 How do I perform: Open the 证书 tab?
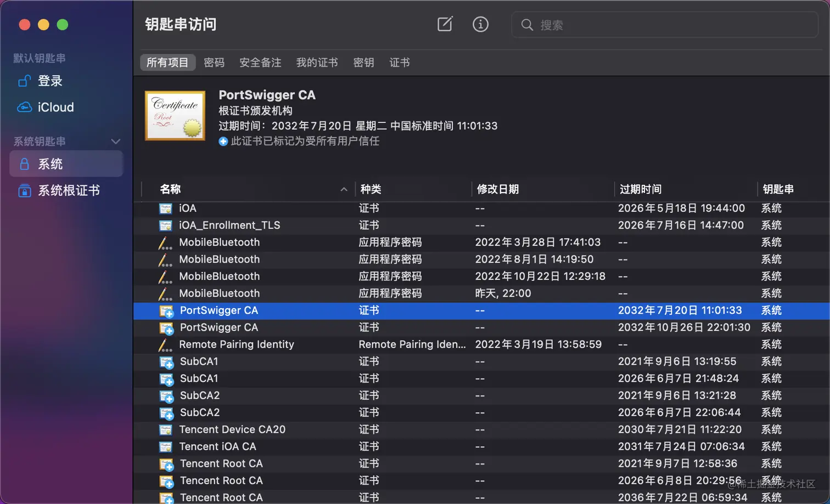(x=400, y=63)
